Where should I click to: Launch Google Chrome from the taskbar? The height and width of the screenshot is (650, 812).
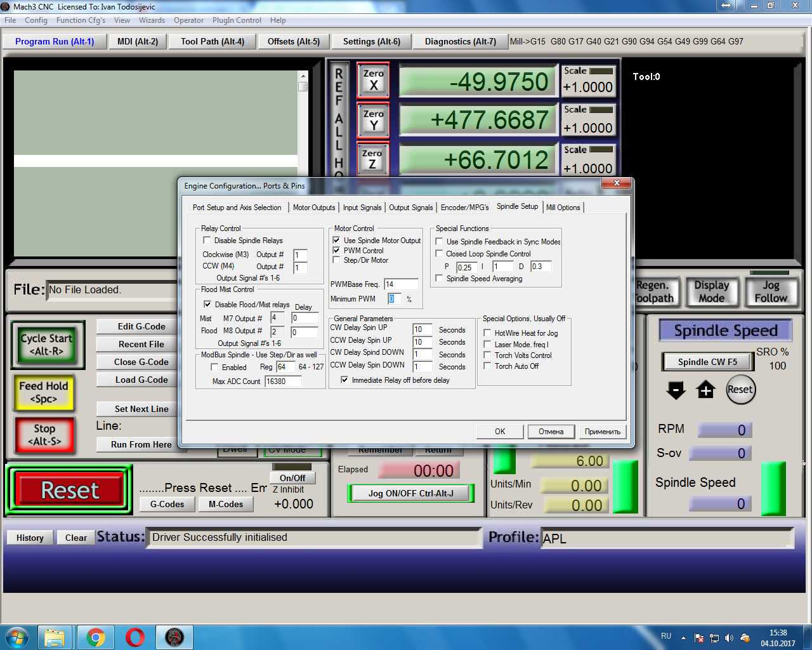(x=96, y=637)
